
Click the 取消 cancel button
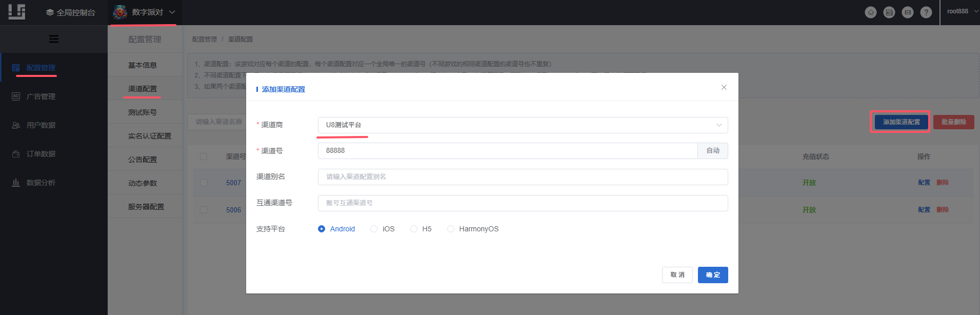click(x=677, y=275)
